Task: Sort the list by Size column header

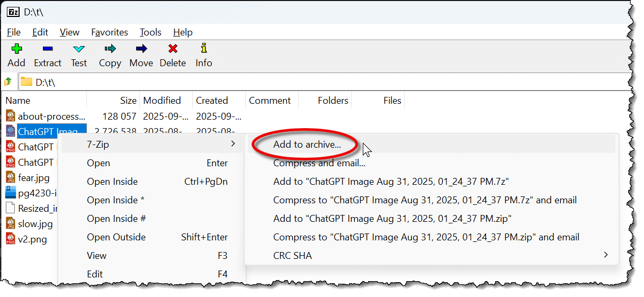Action: [128, 101]
